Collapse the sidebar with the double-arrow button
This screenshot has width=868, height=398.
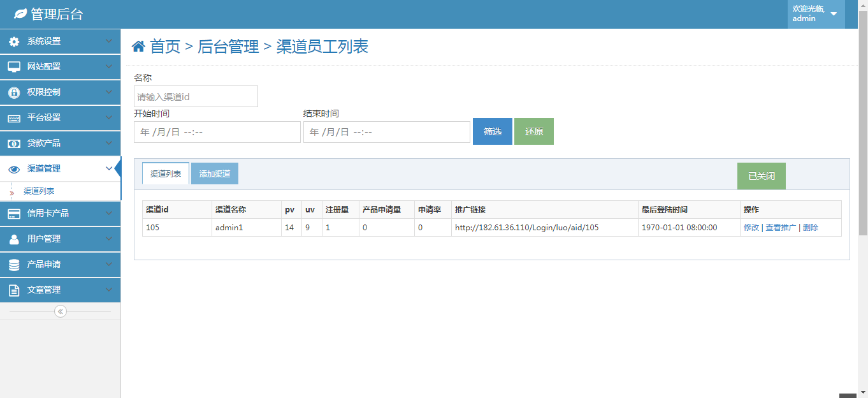pyautogui.click(x=61, y=311)
